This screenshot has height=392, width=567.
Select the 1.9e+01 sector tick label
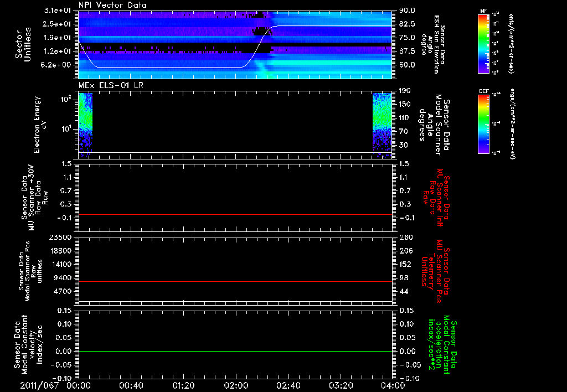point(57,38)
